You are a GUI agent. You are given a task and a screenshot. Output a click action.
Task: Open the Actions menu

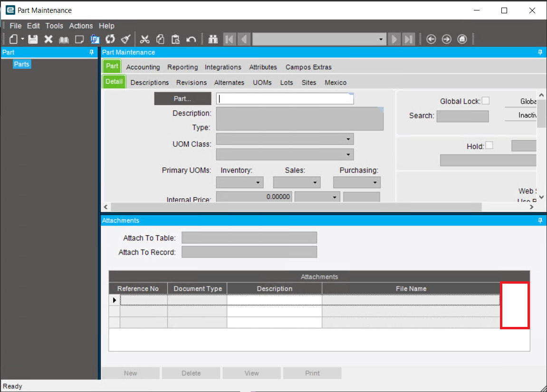[81, 26]
